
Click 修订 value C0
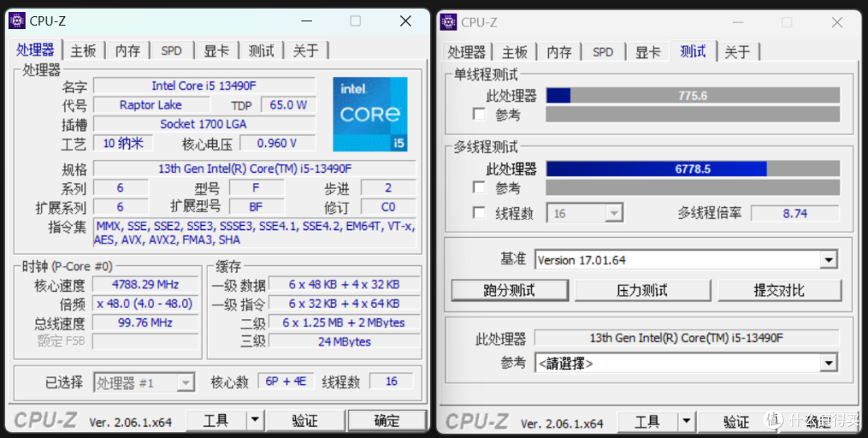388,207
